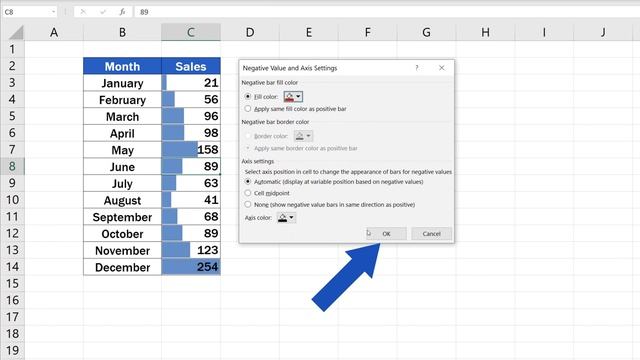Open the Axis color picker dropdown
This screenshot has height=360, width=640.
(x=286, y=218)
